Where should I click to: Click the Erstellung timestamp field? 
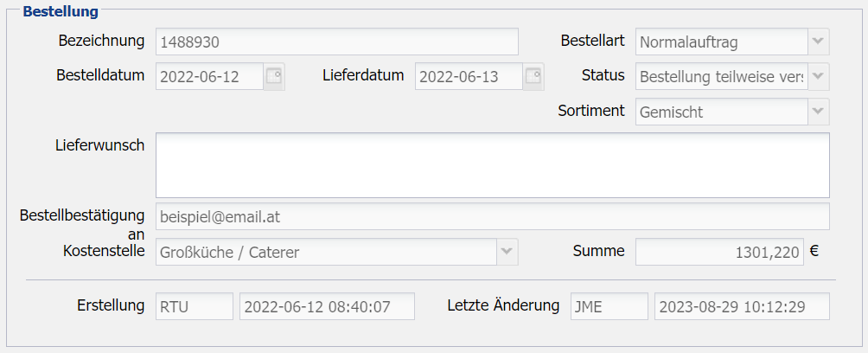[327, 306]
